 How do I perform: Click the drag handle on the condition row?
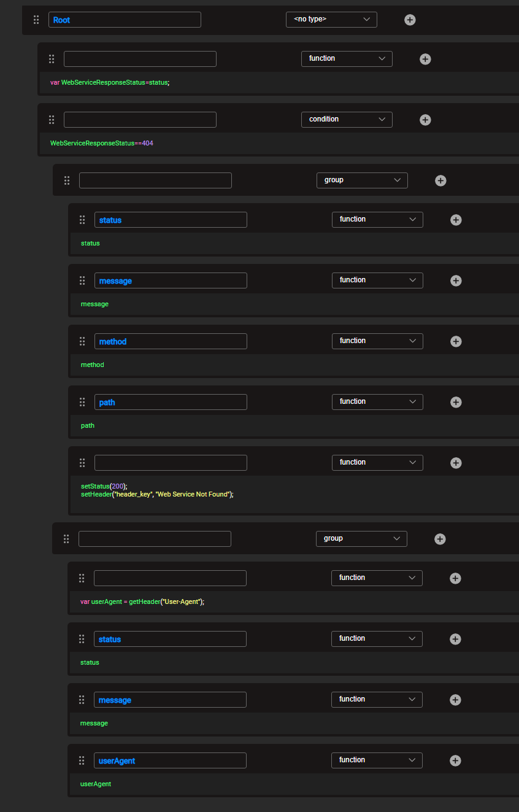pyautogui.click(x=52, y=120)
